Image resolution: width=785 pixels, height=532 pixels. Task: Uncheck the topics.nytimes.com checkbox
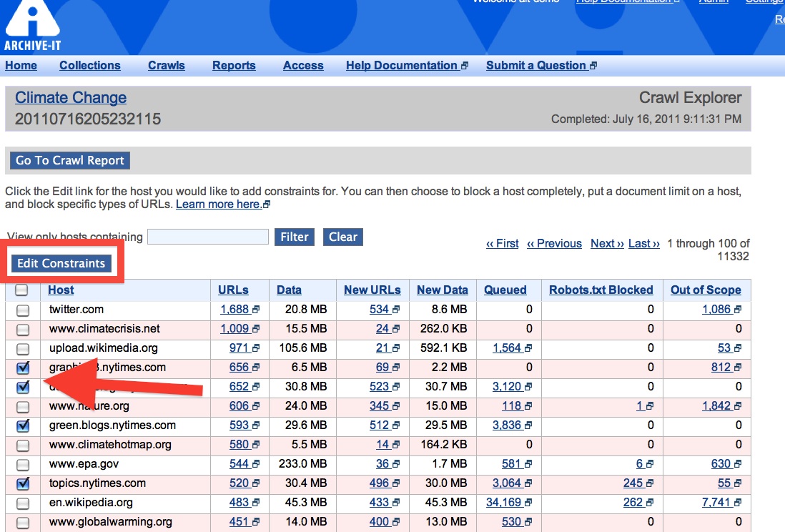(23, 484)
